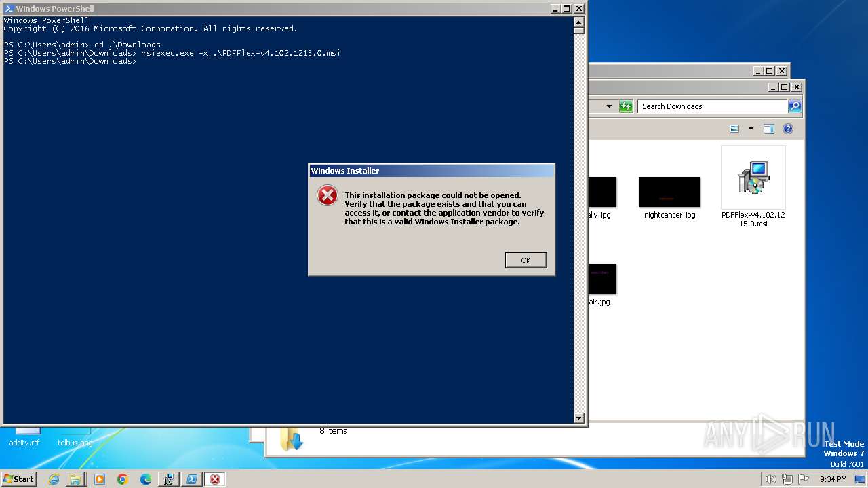
Task: Click the PowerShell title bar icon
Action: click(x=9, y=9)
